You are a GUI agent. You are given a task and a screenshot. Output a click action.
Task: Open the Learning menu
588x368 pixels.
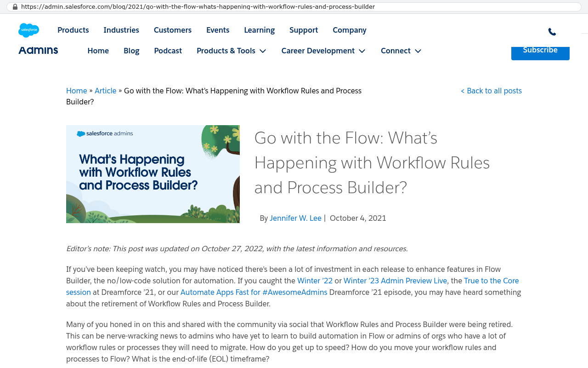click(260, 30)
